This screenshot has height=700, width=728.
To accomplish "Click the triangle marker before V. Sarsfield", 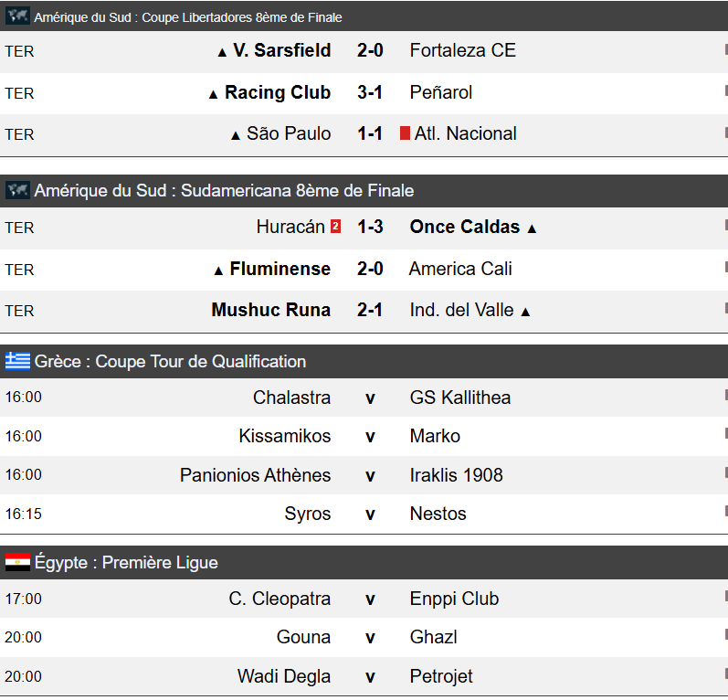I will pyautogui.click(x=221, y=52).
